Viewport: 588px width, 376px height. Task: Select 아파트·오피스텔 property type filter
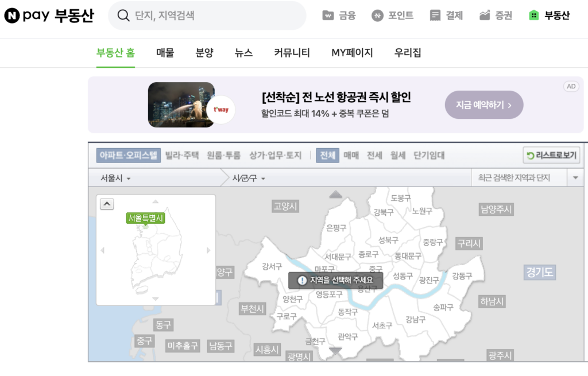click(x=128, y=155)
